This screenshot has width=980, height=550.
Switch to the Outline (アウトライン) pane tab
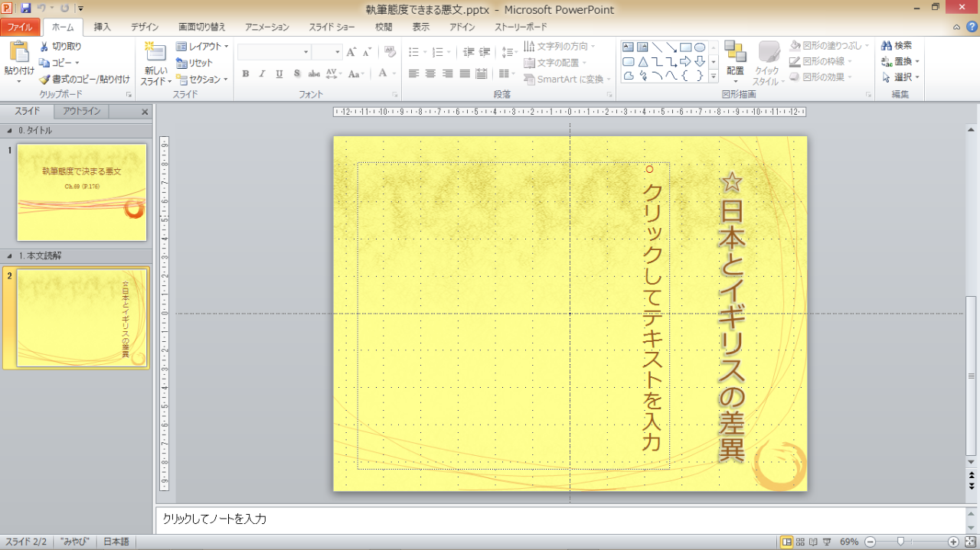tap(81, 112)
